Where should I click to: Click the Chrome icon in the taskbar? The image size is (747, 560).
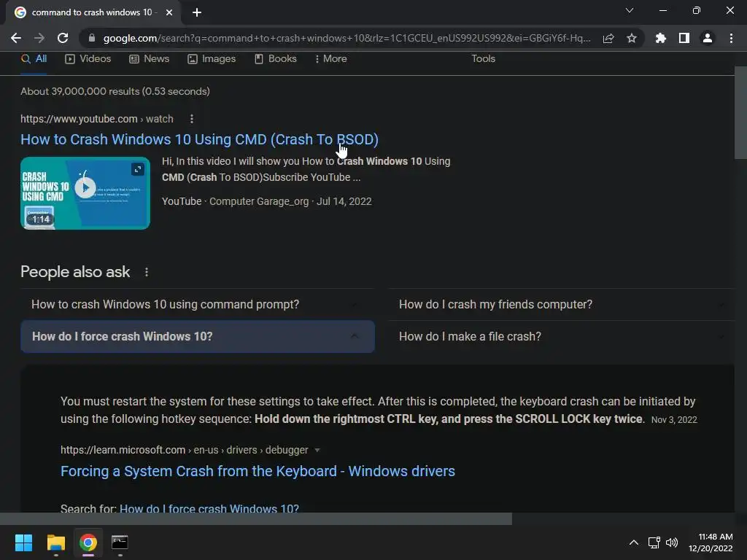[88, 542]
